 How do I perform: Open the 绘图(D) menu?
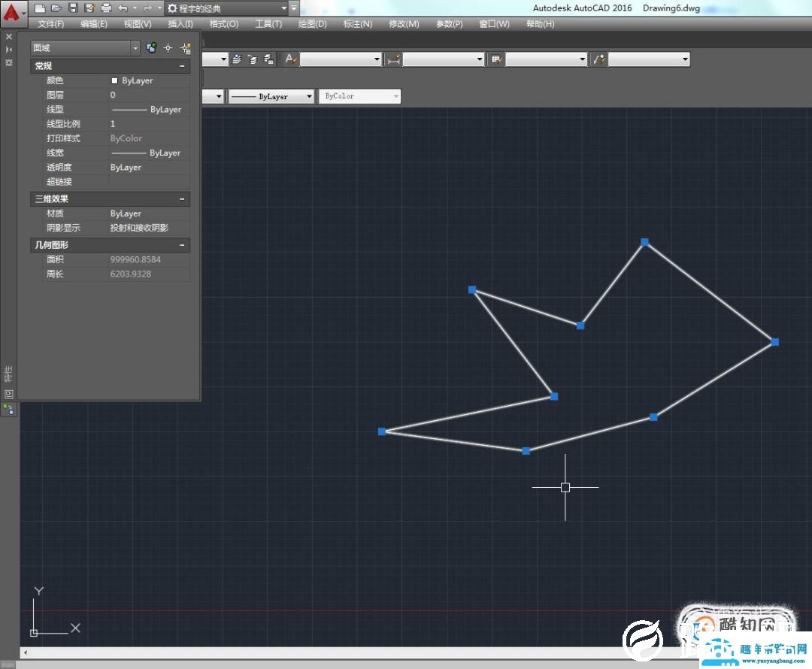312,24
